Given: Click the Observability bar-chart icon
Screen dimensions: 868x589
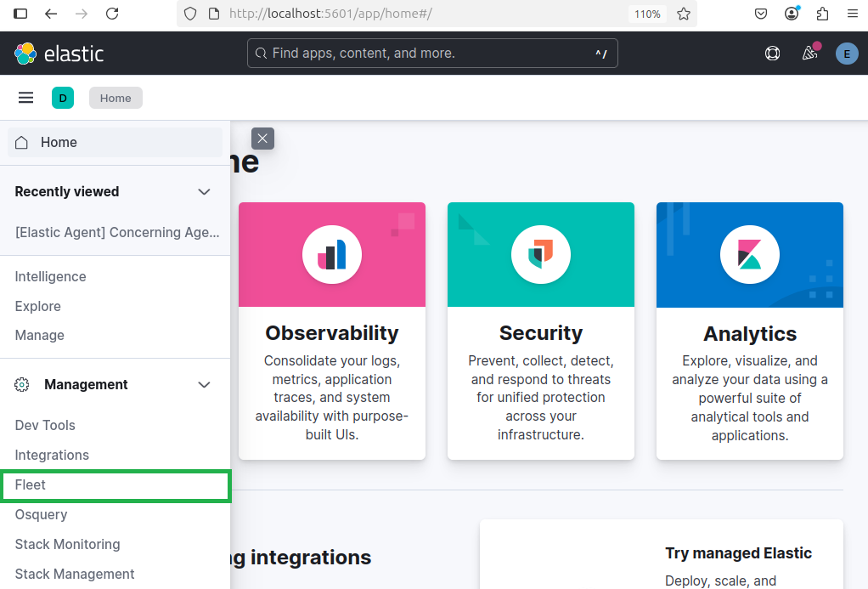Looking at the screenshot, I should [332, 254].
